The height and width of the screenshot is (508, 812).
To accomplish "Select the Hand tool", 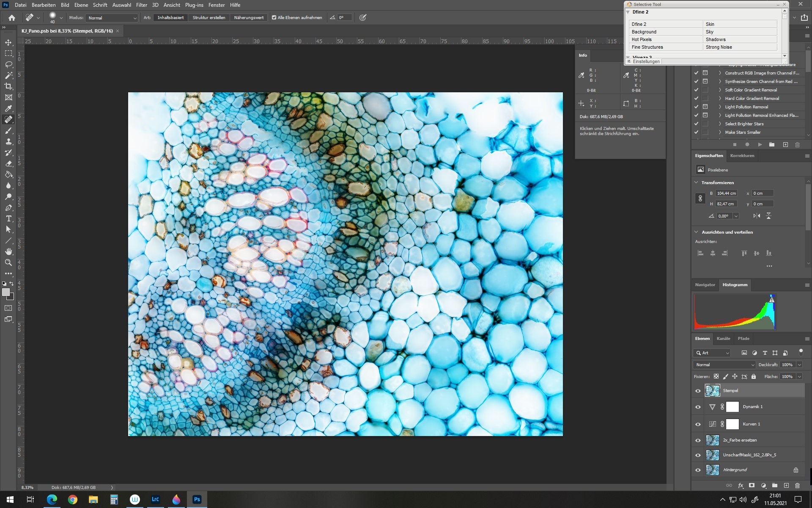I will click(x=8, y=251).
